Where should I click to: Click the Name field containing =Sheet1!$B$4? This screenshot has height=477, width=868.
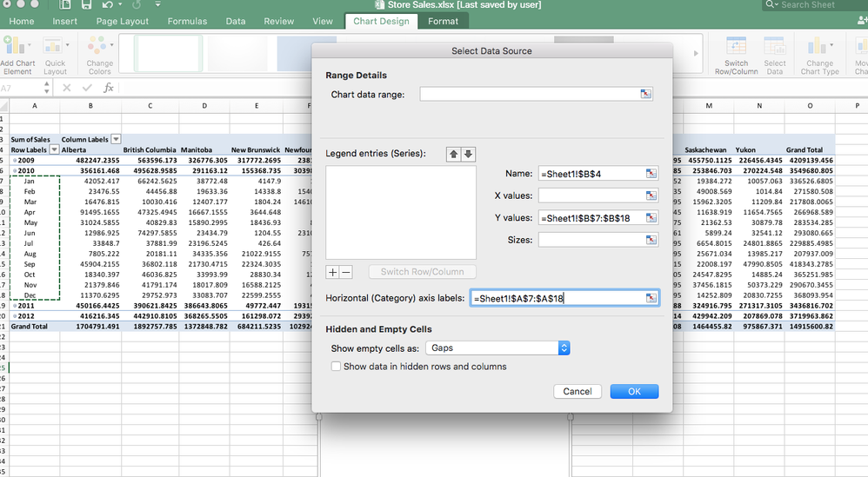598,174
